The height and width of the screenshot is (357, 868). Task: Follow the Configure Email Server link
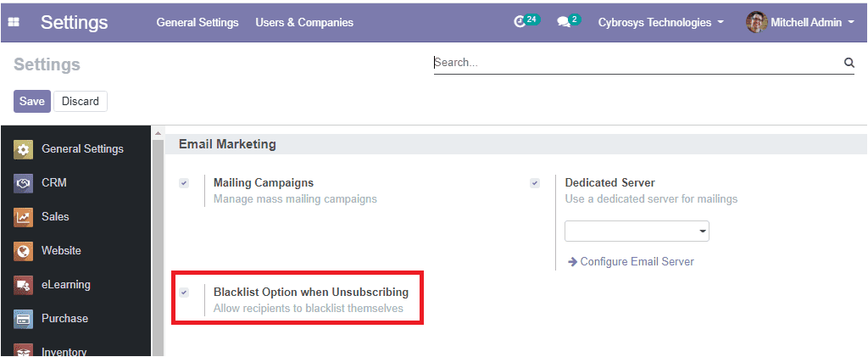pyautogui.click(x=631, y=262)
